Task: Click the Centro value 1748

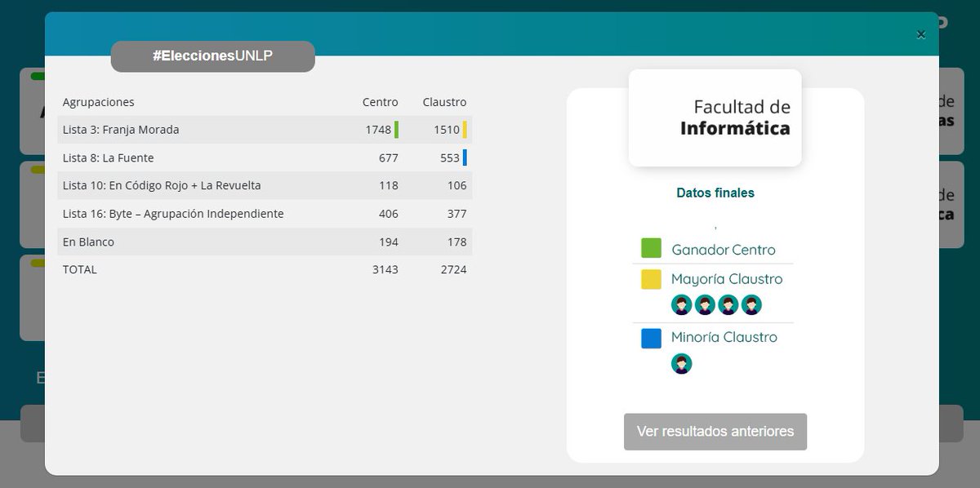Action: click(x=379, y=130)
